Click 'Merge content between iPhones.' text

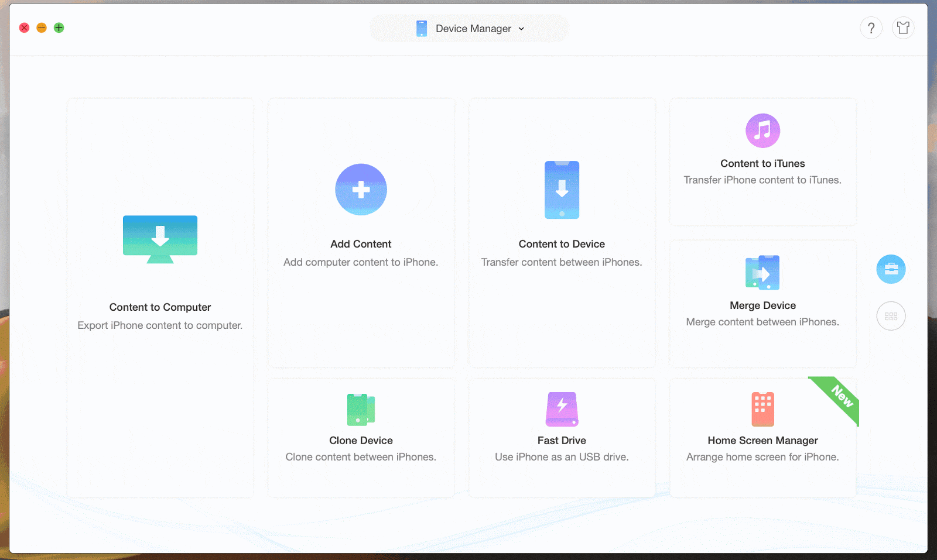pos(762,322)
